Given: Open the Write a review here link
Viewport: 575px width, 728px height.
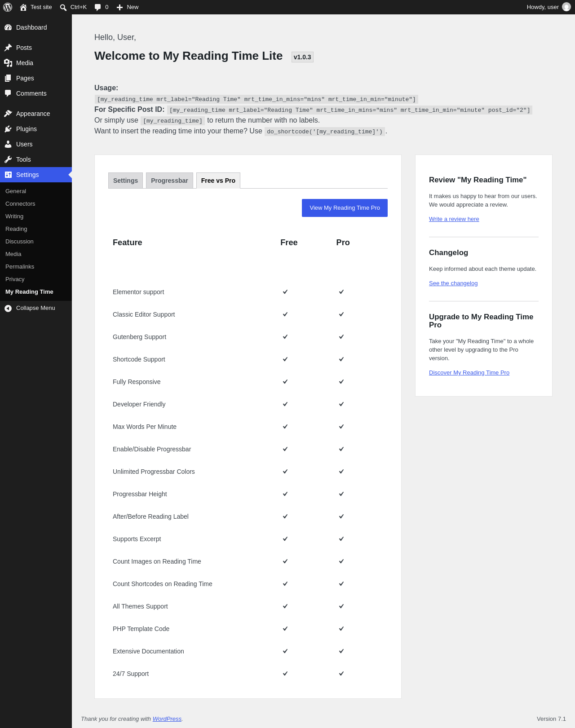Looking at the screenshot, I should [454, 219].
